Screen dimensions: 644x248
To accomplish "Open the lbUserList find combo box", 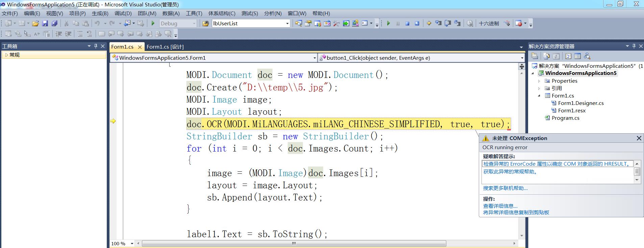I will coord(287,23).
